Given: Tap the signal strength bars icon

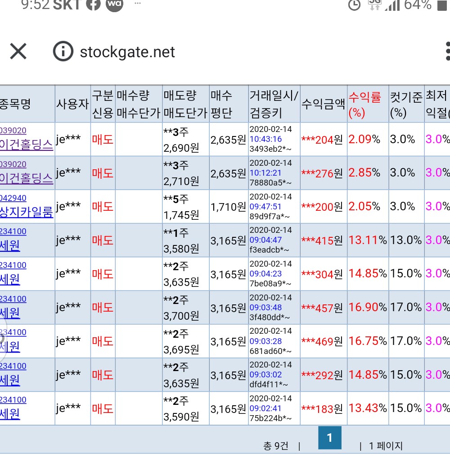Looking at the screenshot, I should 392,5.
